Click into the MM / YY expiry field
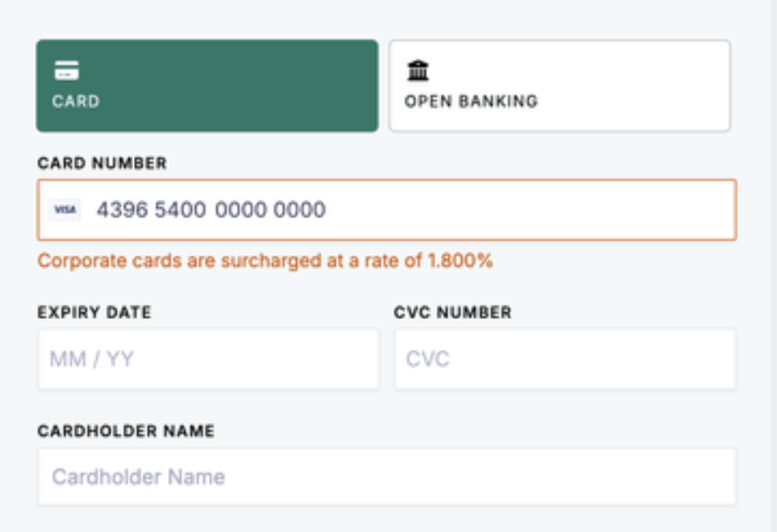Viewport: 777px width, 532px height. click(x=209, y=359)
